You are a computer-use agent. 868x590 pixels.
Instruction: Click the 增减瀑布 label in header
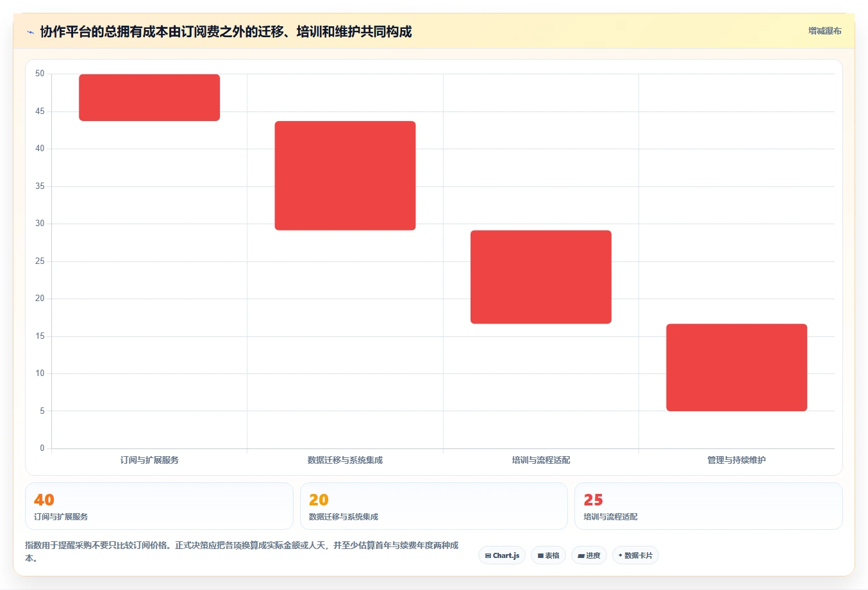point(824,31)
